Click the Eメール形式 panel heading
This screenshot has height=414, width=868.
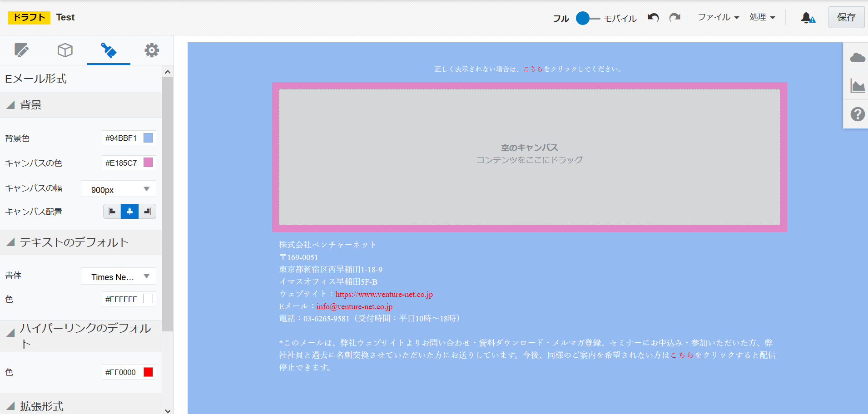(x=36, y=79)
